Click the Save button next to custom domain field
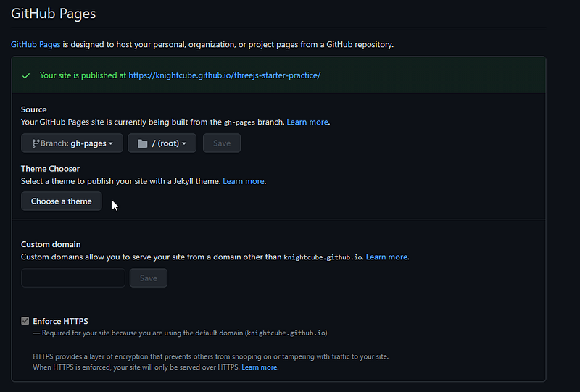 click(149, 278)
